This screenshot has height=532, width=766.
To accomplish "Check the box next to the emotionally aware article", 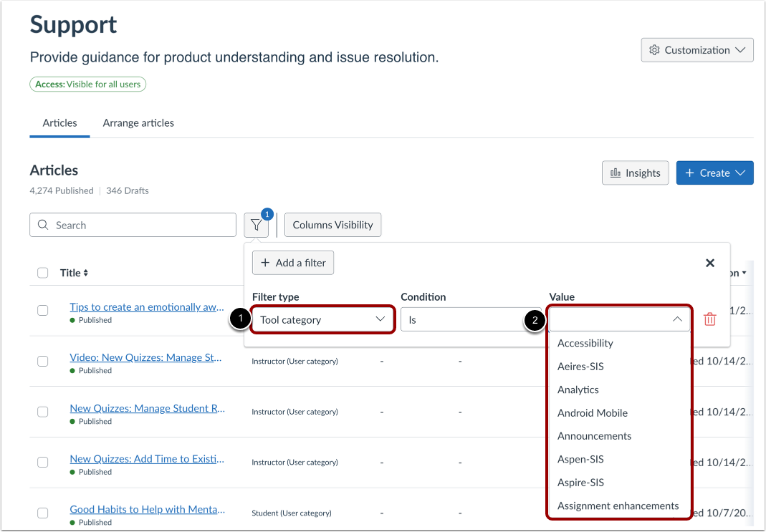I will [42, 311].
